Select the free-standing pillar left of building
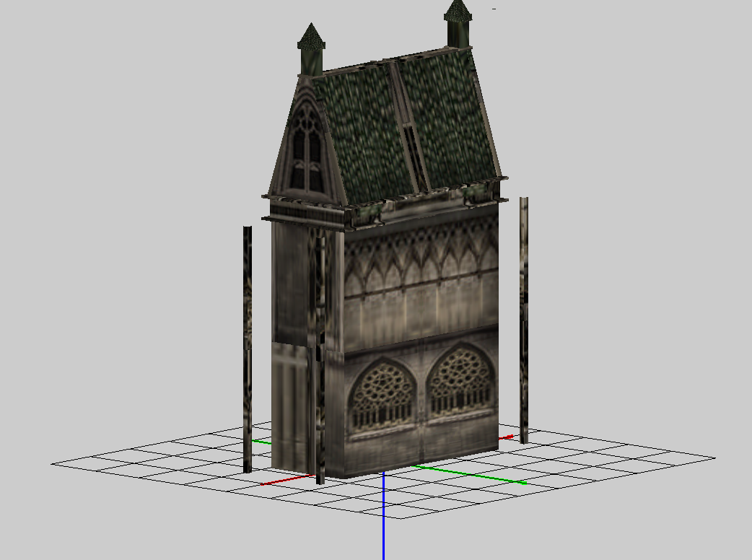 [248, 349]
